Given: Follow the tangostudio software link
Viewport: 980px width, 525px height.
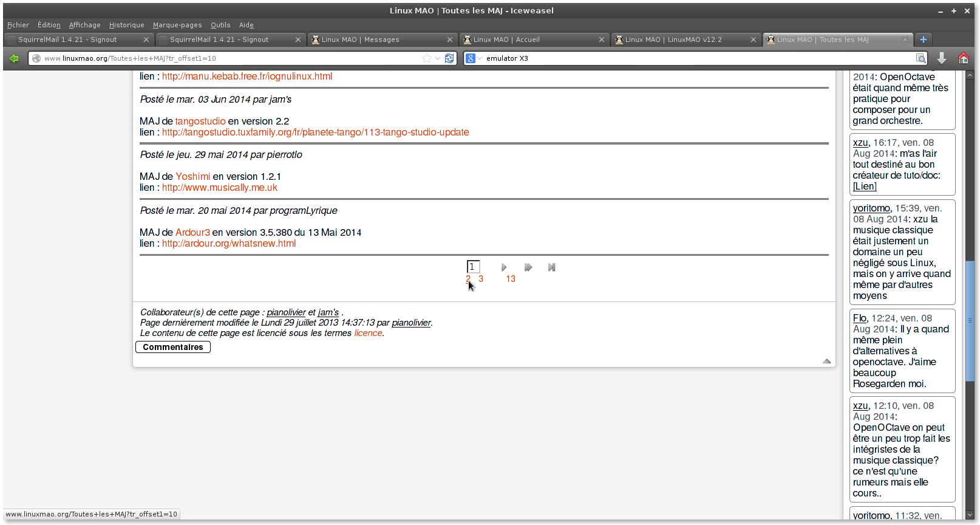Looking at the screenshot, I should pyautogui.click(x=200, y=122).
